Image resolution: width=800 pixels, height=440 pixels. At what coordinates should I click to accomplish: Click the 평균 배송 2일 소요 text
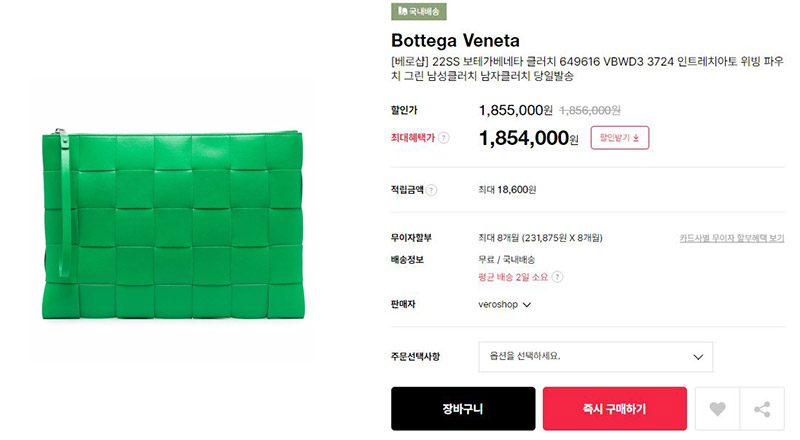point(513,277)
